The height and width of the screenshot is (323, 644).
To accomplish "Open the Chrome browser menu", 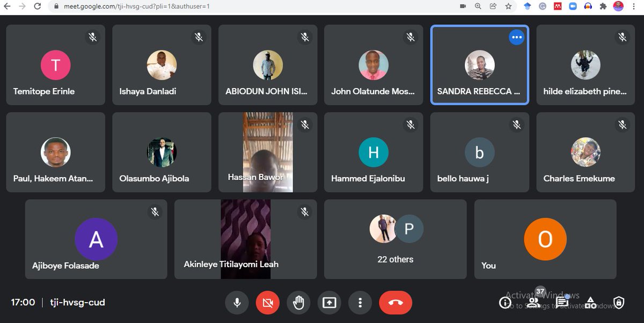I will pos(634,7).
